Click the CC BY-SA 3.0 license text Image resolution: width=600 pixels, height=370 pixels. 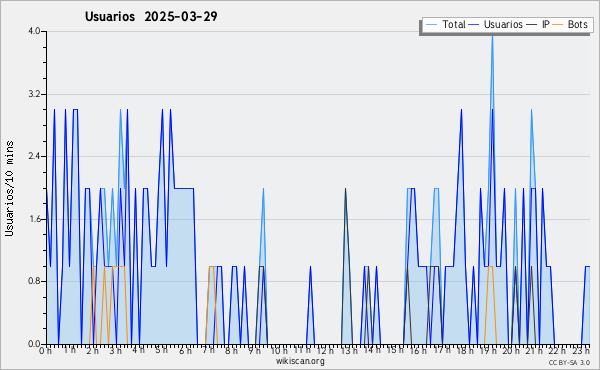point(569,362)
